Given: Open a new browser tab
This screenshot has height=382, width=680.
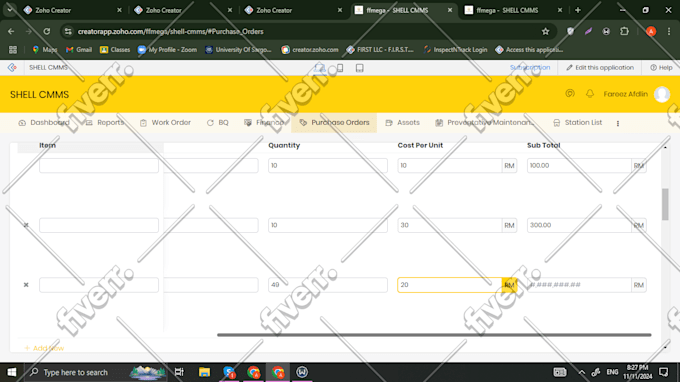Looking at the screenshot, I should (x=578, y=10).
